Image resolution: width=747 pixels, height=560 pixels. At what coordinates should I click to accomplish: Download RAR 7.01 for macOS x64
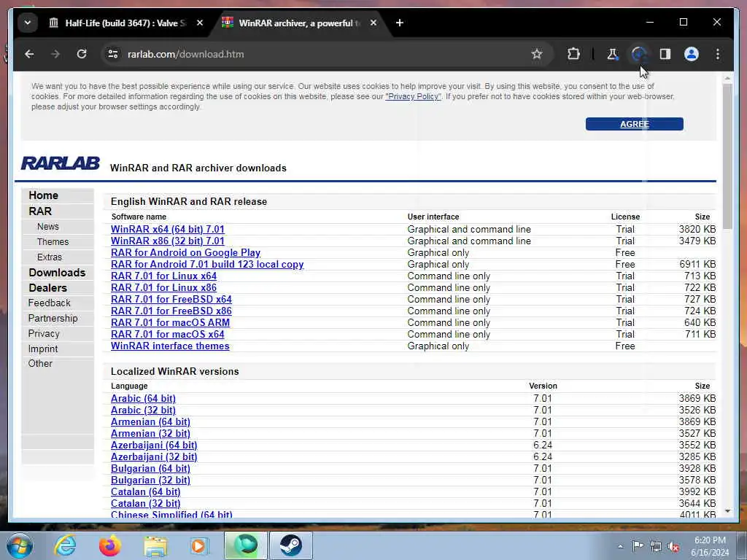168,334
